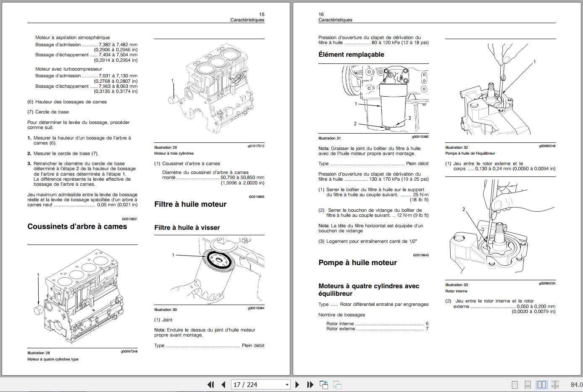583x392 pixels.
Task: Click the go to previous view icon
Action: pos(324,384)
